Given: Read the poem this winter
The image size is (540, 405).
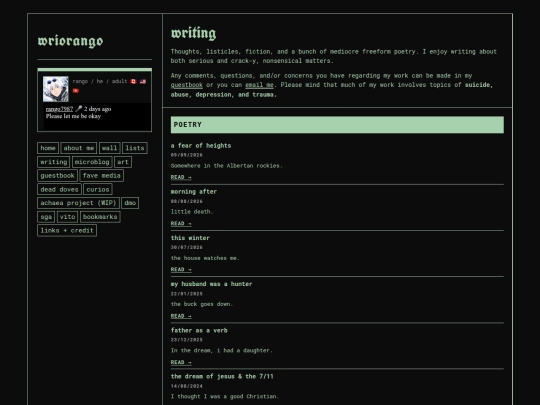Looking at the screenshot, I should [181, 270].
